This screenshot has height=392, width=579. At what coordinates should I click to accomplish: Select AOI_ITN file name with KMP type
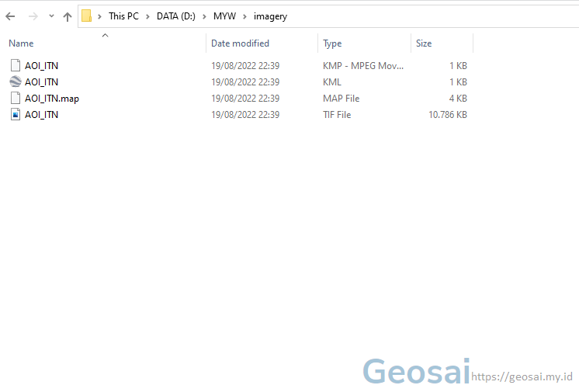pyautogui.click(x=41, y=65)
